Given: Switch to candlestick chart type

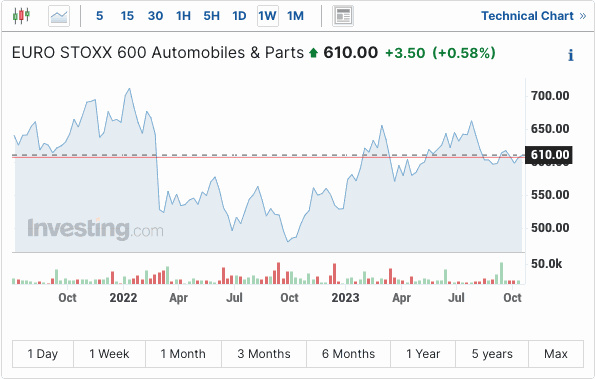Looking at the screenshot, I should (21, 16).
